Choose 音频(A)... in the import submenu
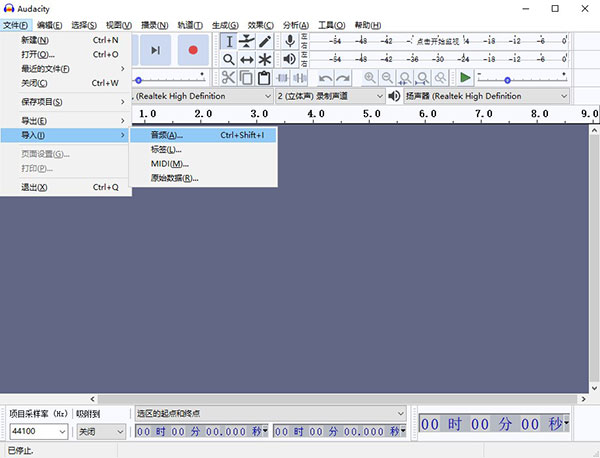 167,135
